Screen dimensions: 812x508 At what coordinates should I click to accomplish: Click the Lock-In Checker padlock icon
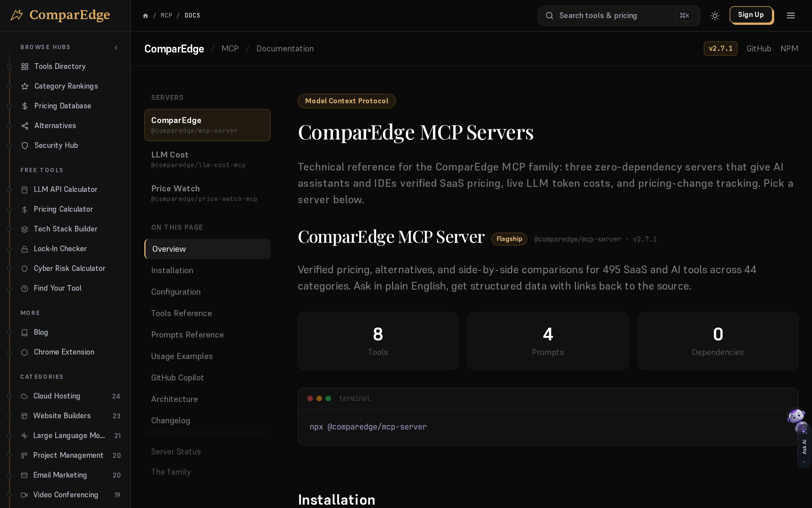pos(25,249)
